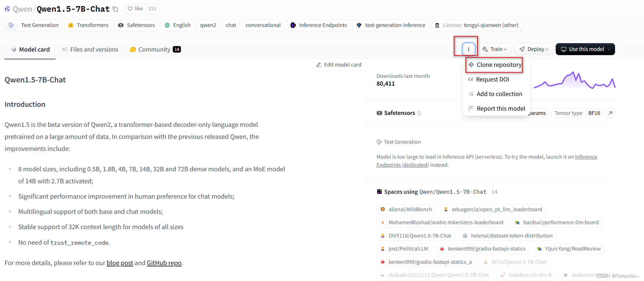
Task: Select the text-generation-inference tag
Action: [391, 25]
